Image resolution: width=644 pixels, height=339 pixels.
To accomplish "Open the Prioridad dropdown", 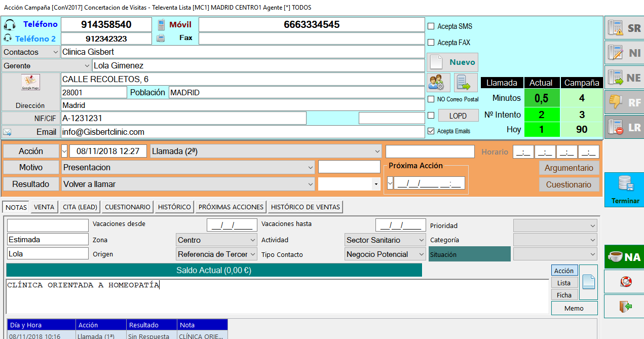I will 593,226.
